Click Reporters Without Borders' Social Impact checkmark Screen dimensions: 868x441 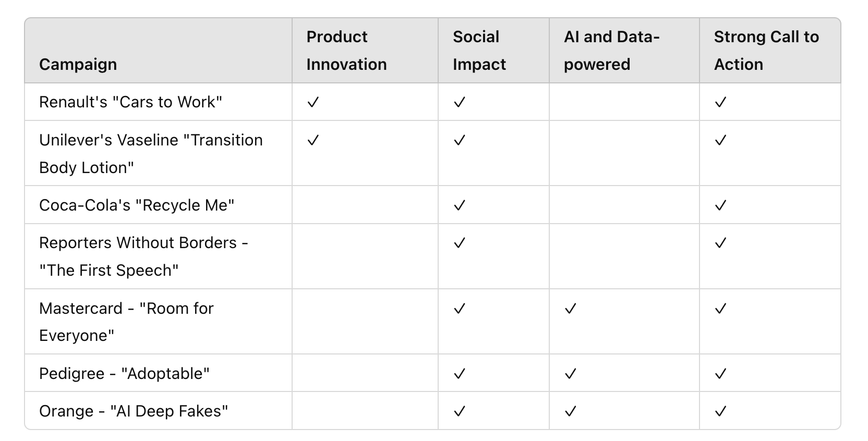point(459,243)
